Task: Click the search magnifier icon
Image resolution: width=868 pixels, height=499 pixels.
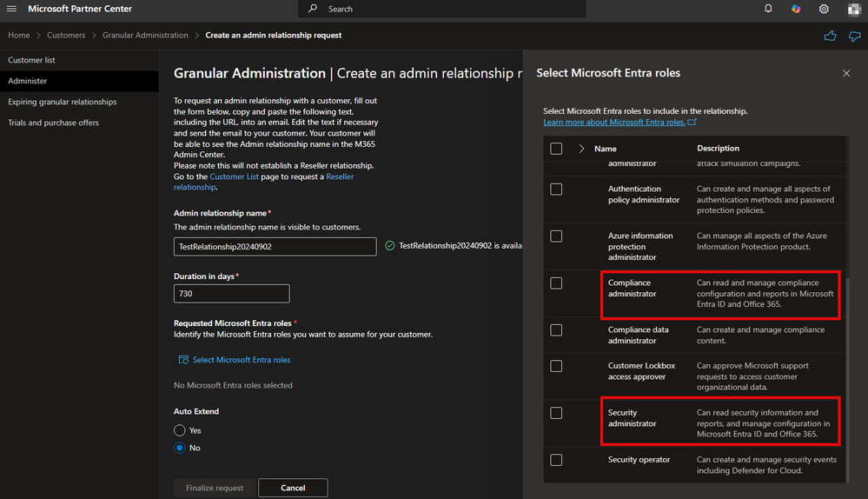Action: [313, 9]
